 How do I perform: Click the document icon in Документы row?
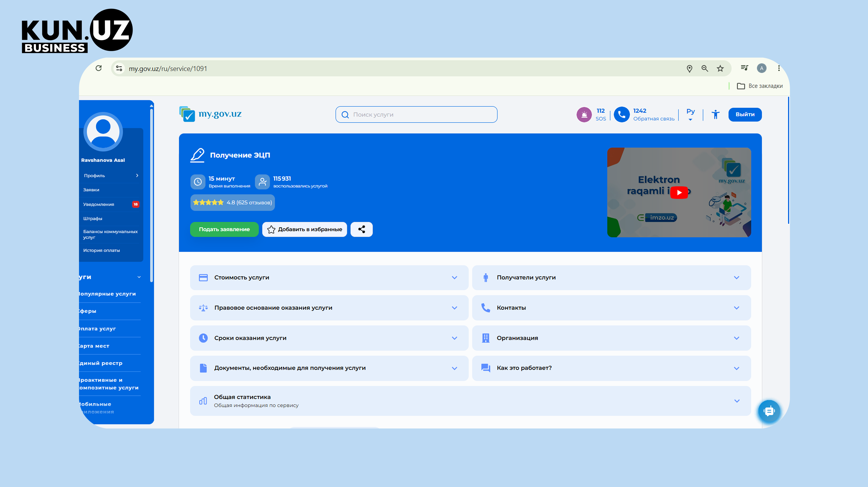(203, 368)
